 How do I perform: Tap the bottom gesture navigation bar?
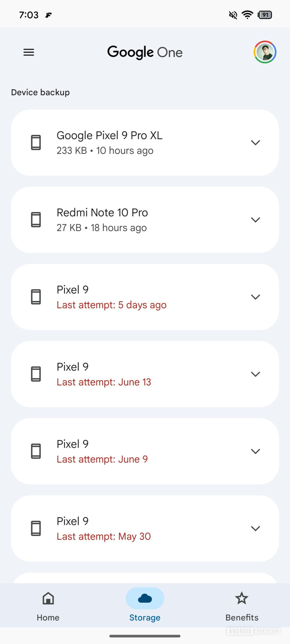[145, 636]
